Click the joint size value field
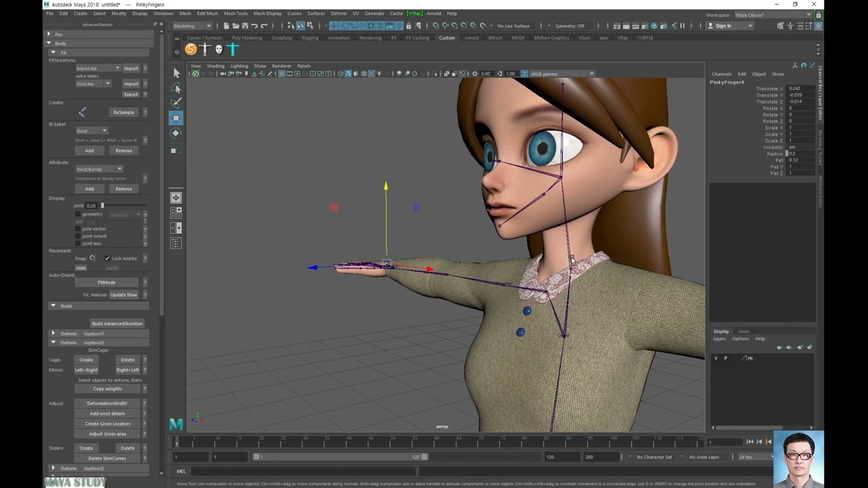This screenshot has height=488, width=868. (x=92, y=205)
